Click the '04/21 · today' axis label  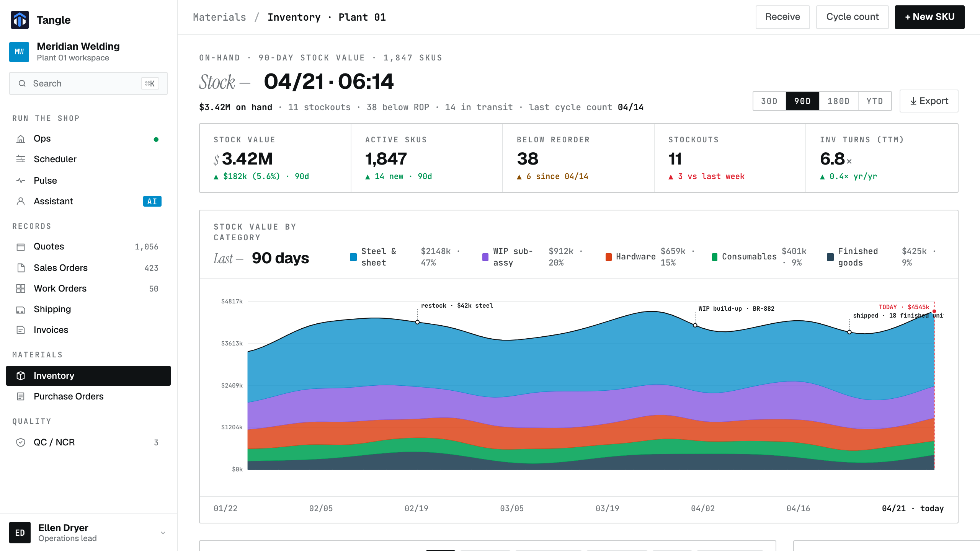click(x=913, y=509)
